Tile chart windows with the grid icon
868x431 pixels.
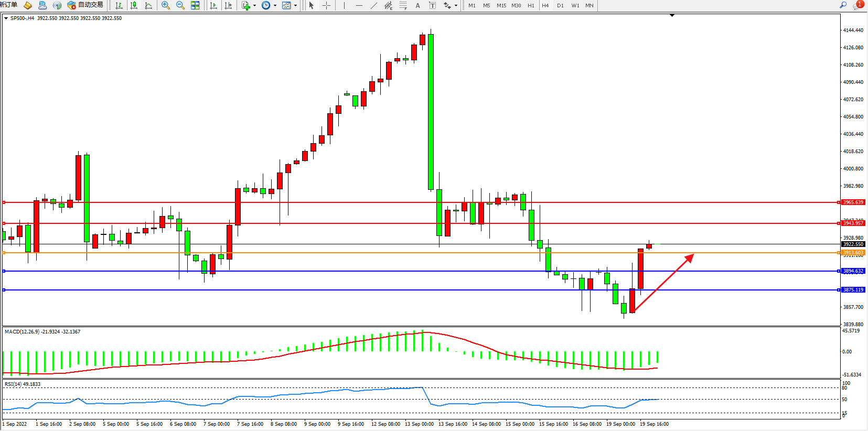pos(195,5)
